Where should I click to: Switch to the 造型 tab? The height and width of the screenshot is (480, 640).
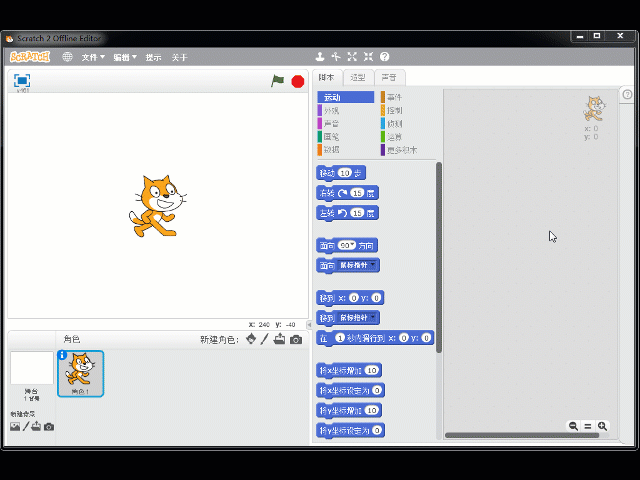point(358,78)
